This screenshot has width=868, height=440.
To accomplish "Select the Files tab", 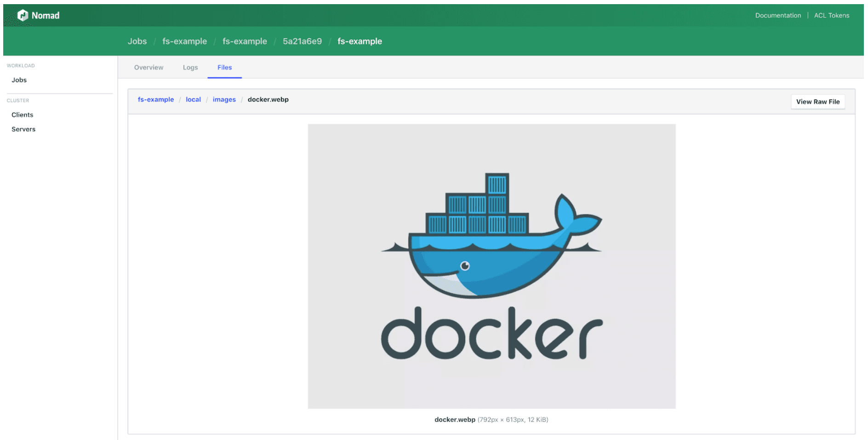I will 224,68.
